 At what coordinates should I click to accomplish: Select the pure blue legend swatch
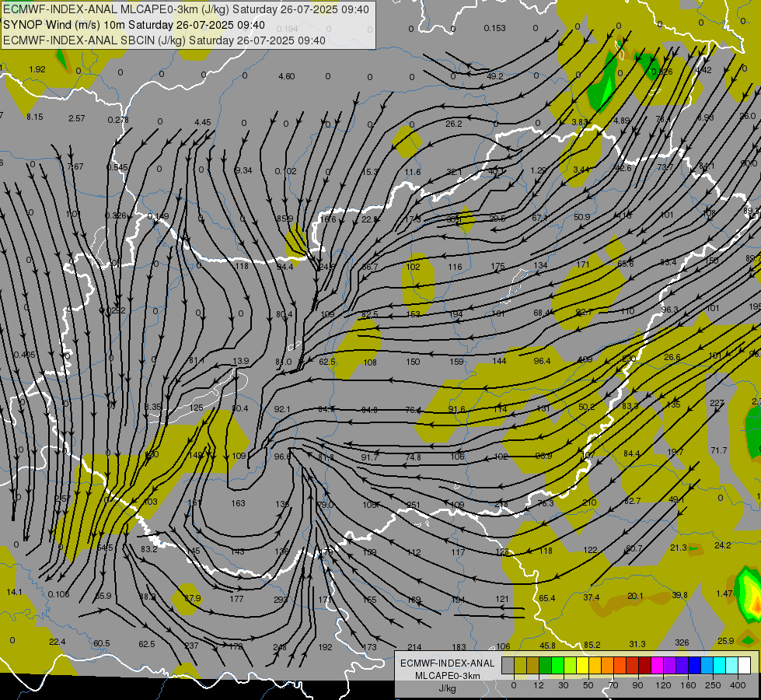694,666
